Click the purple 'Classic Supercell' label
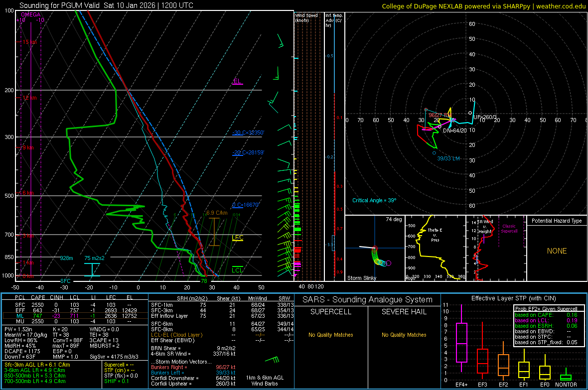588x390 pixels. pyautogui.click(x=509, y=229)
